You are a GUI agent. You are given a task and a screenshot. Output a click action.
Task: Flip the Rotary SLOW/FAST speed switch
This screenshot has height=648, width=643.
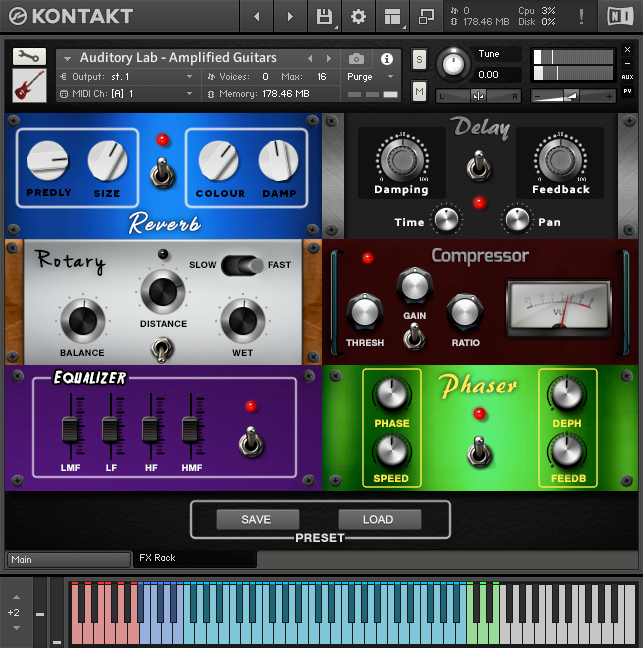coord(243,265)
